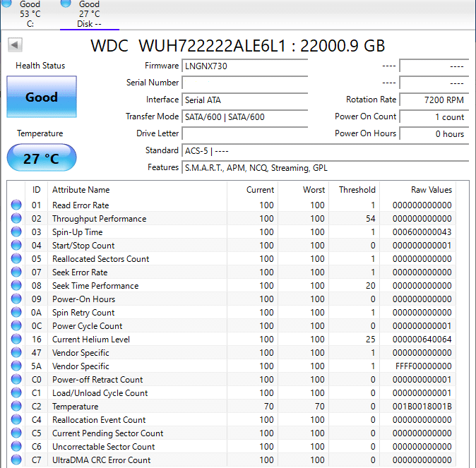This screenshot has height=468, width=476.
Task: Click the ID column header
Action: (x=37, y=190)
